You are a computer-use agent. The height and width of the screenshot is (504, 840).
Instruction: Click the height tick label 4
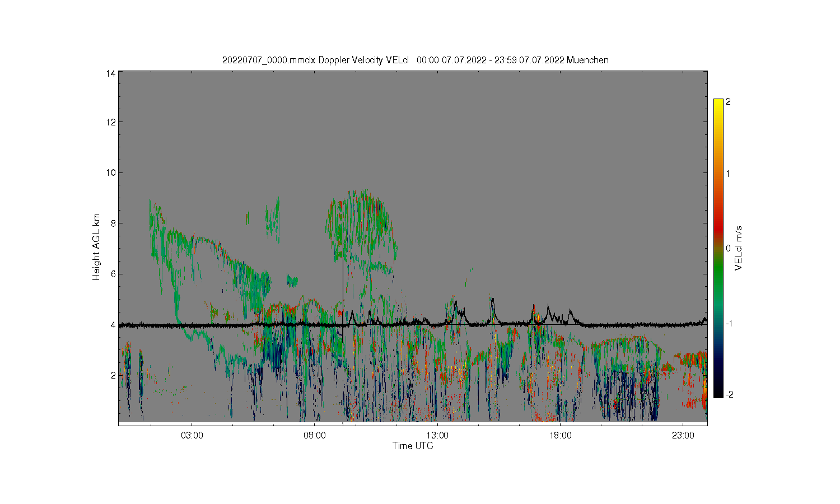pyautogui.click(x=113, y=325)
